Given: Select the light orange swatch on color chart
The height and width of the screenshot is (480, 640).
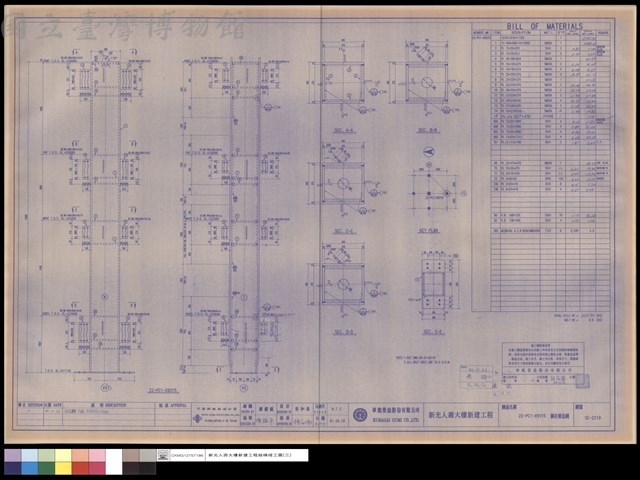Looking at the screenshot, I should click(80, 455).
